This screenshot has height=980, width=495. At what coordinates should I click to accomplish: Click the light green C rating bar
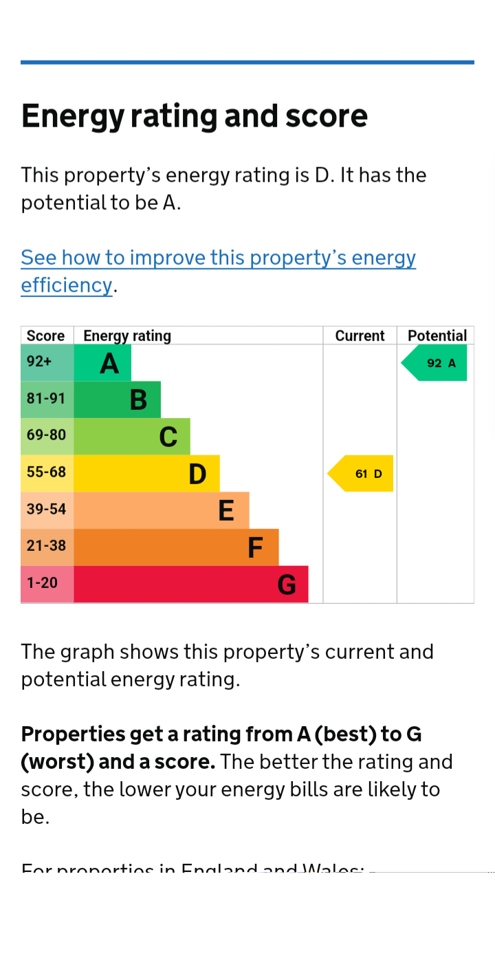tap(131, 437)
